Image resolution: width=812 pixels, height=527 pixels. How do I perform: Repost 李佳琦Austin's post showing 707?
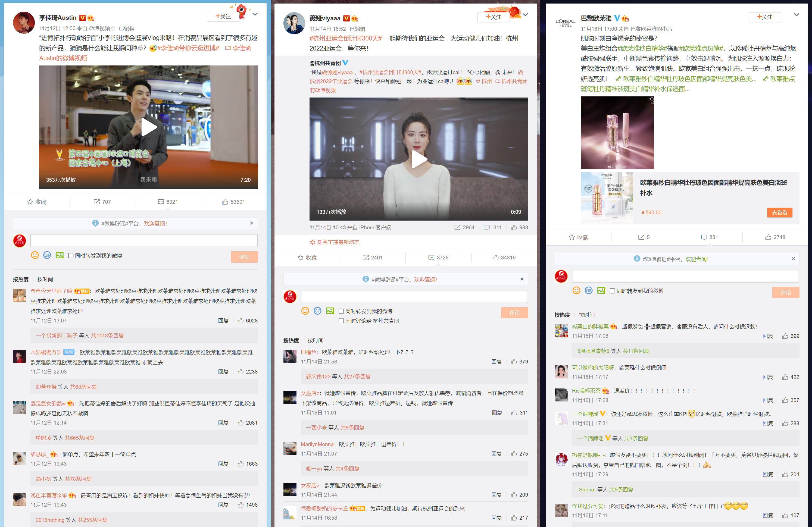click(x=102, y=202)
